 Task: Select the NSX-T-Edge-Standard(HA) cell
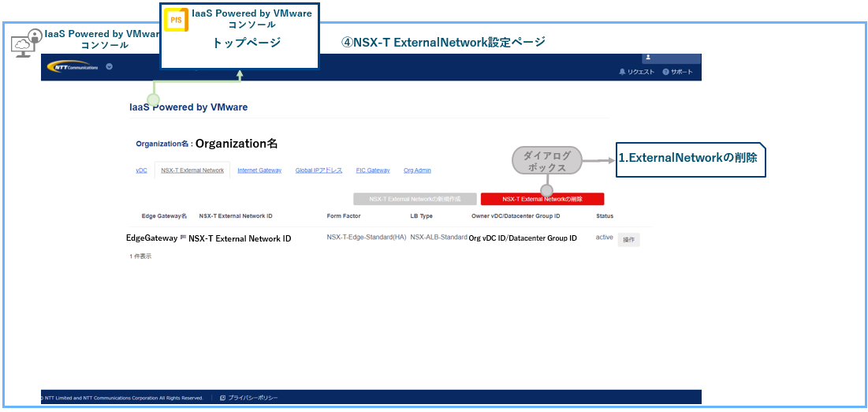tap(367, 238)
